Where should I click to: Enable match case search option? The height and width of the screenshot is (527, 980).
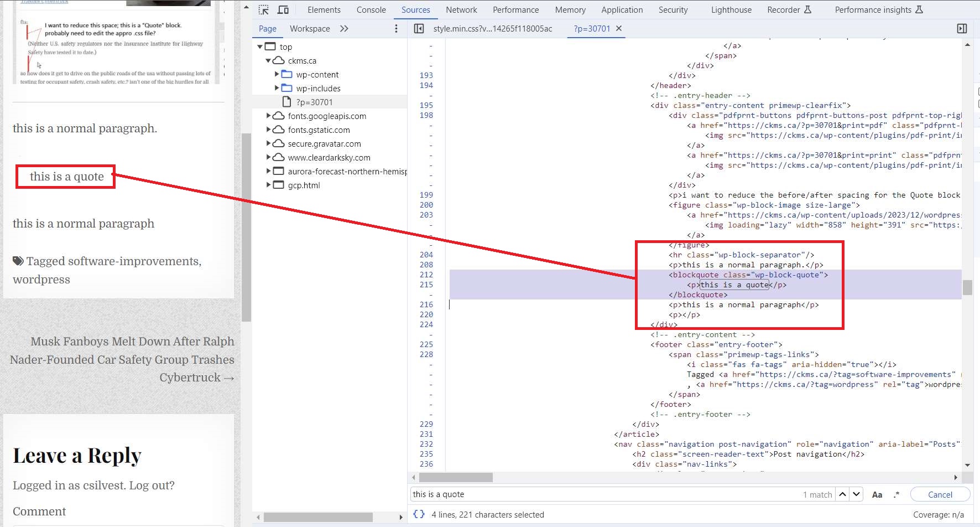click(x=877, y=494)
